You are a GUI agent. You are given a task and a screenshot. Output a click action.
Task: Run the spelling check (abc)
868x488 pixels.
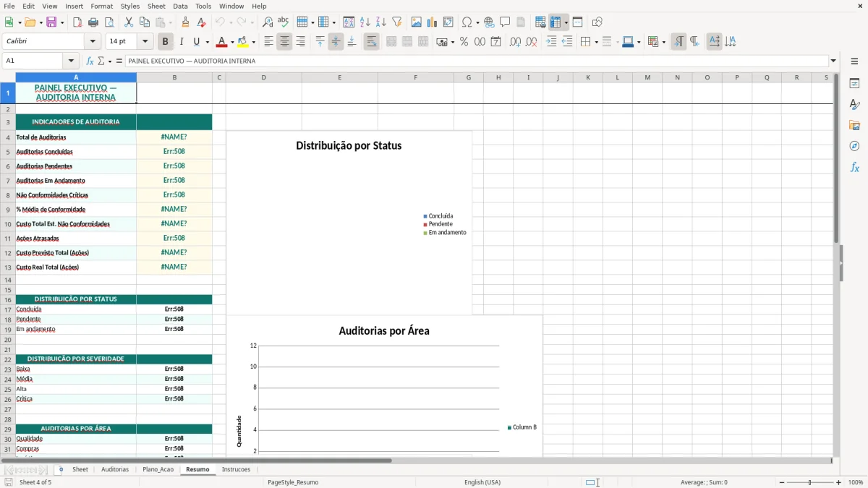point(283,22)
